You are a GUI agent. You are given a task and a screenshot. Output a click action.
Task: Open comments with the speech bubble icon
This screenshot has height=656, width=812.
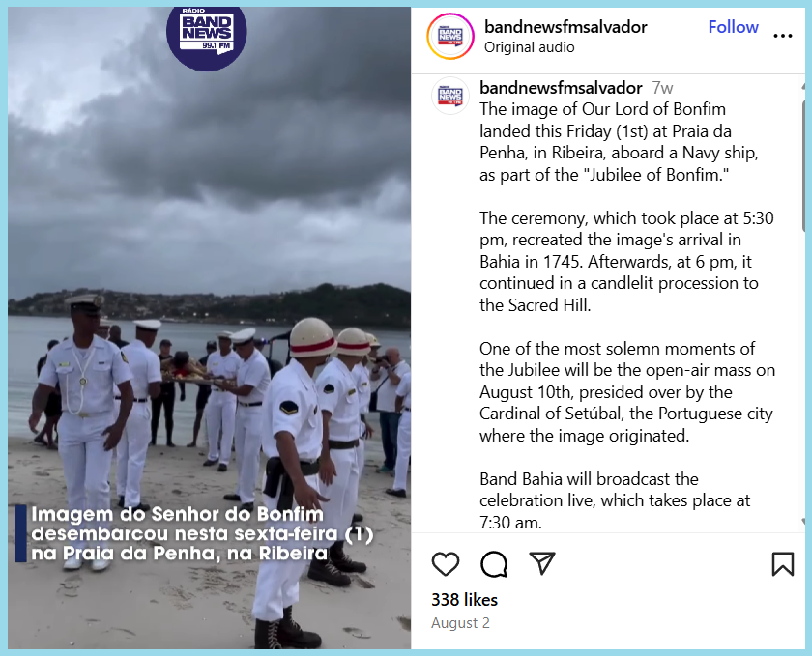[x=494, y=564]
